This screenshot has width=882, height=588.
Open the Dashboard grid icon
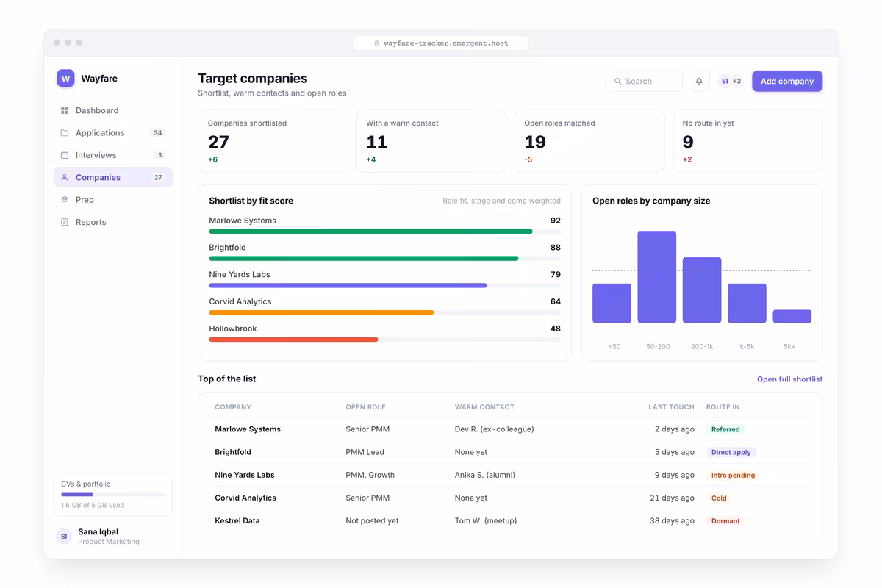point(65,110)
